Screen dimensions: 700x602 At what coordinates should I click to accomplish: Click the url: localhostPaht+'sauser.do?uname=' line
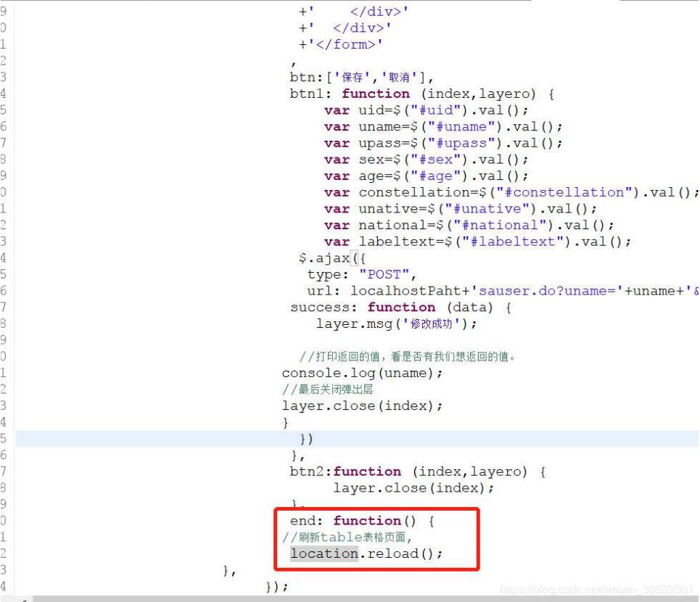click(503, 291)
